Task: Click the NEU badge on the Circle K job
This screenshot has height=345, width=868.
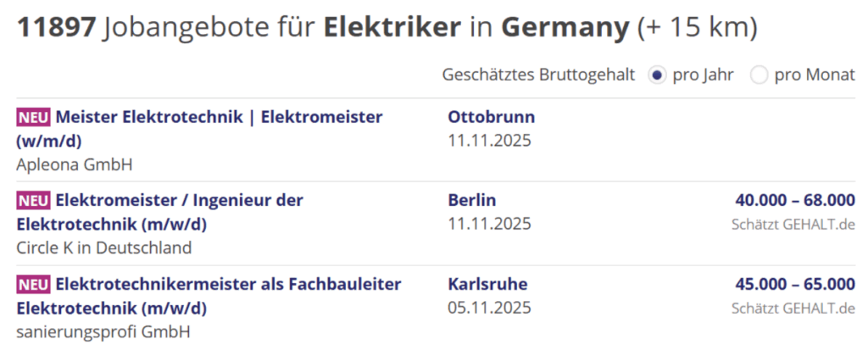Action: (x=33, y=201)
